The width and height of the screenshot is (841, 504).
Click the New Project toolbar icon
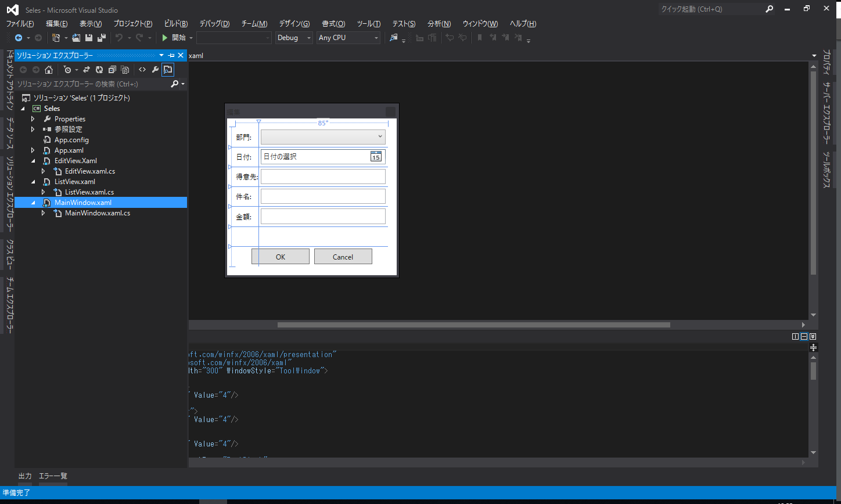point(56,38)
